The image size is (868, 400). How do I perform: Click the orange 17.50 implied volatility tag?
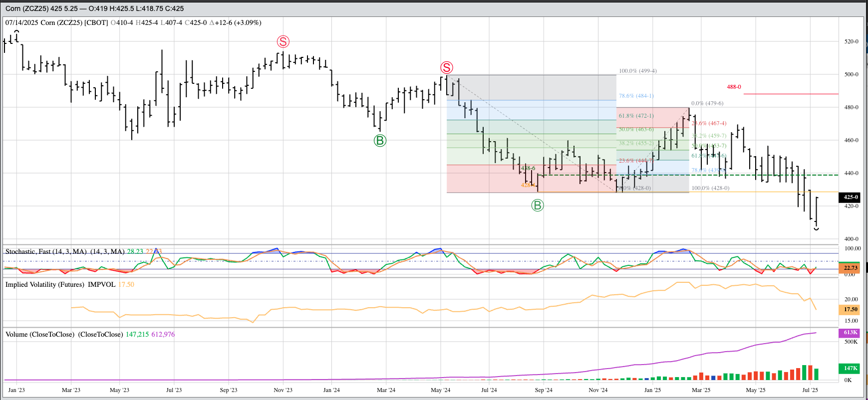[850, 309]
